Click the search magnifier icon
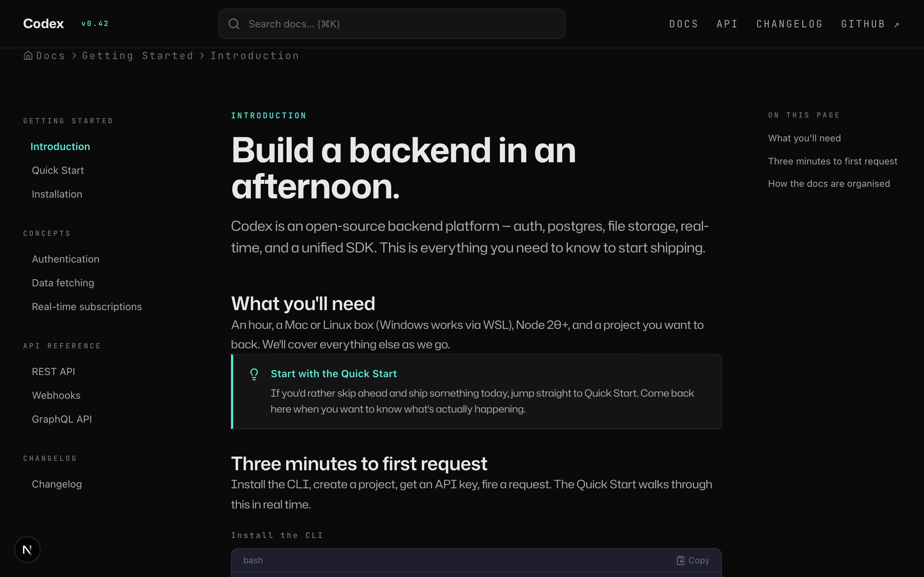Image resolution: width=924 pixels, height=577 pixels. 234,24
